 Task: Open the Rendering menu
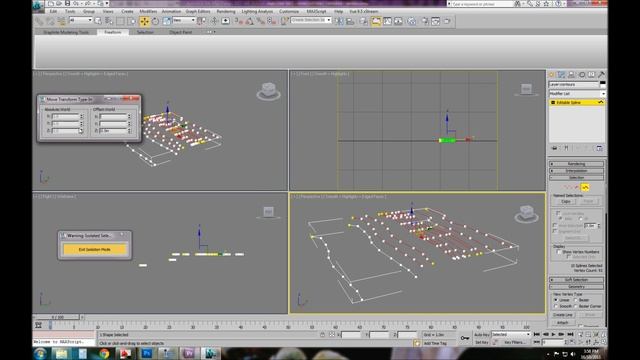point(226,11)
